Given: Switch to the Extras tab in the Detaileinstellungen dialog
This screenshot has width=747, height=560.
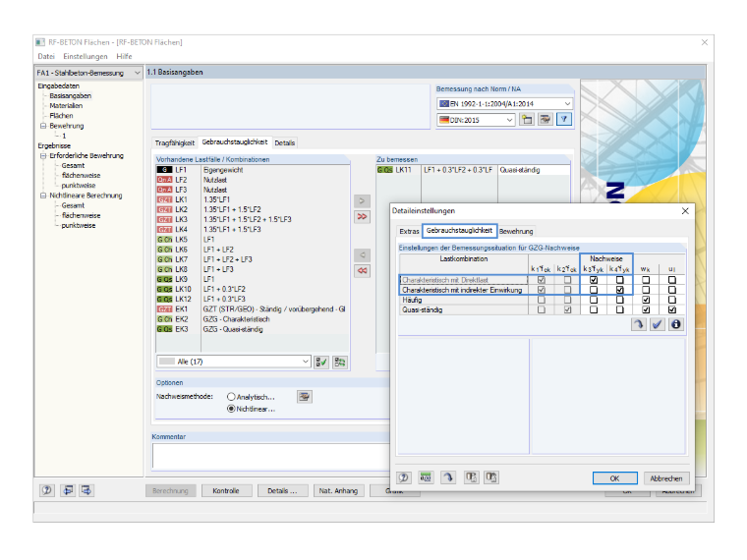Looking at the screenshot, I should tap(409, 231).
